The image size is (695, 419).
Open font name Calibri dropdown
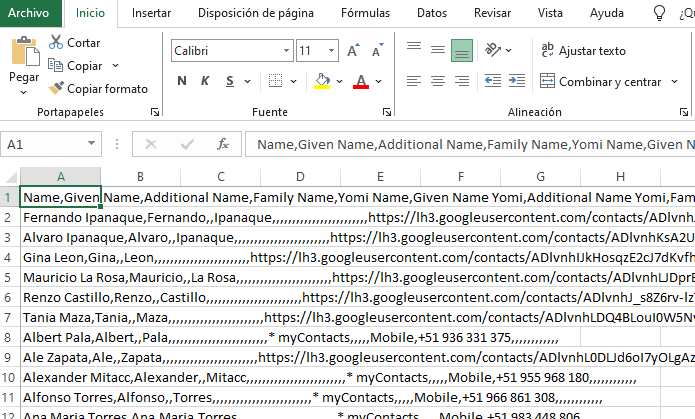[x=287, y=51]
